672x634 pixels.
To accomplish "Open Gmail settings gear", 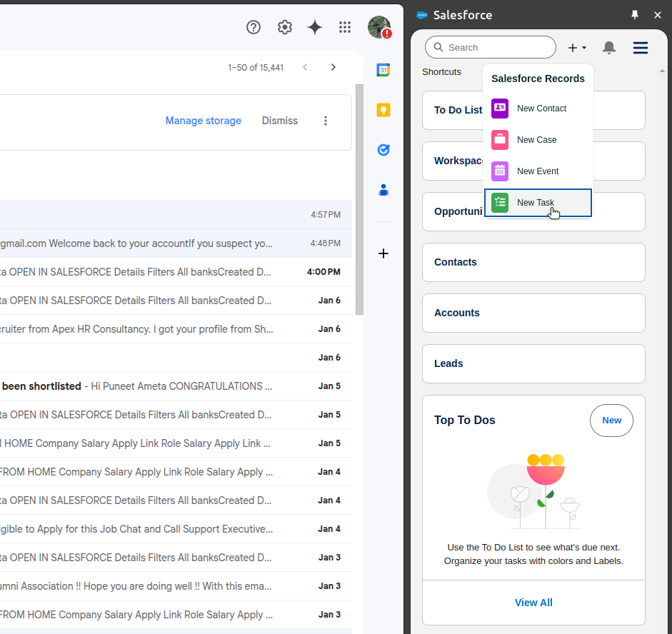I will 284,27.
